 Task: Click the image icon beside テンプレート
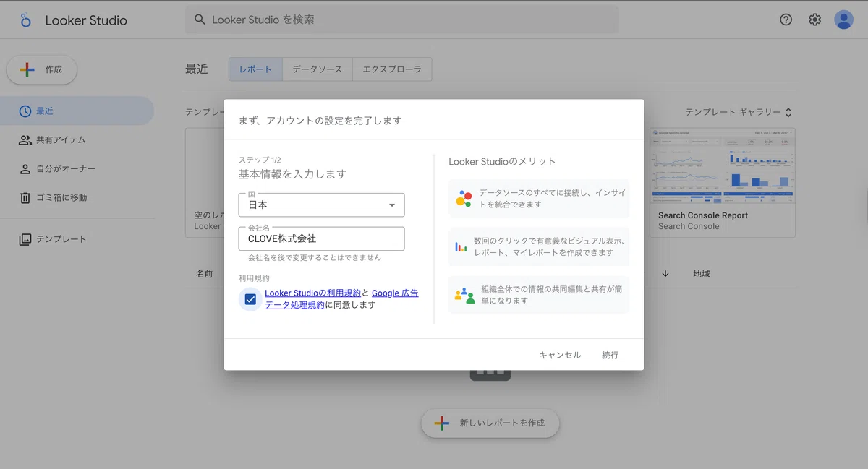(x=25, y=238)
